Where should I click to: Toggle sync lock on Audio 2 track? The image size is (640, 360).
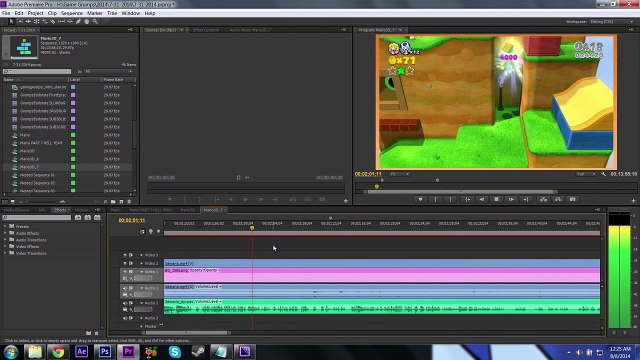131,303
